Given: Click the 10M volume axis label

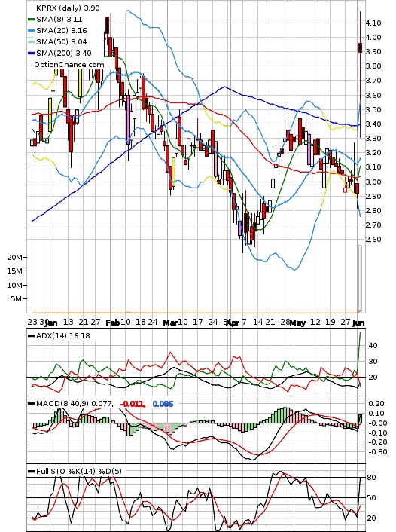Looking at the screenshot, I should coord(15,285).
